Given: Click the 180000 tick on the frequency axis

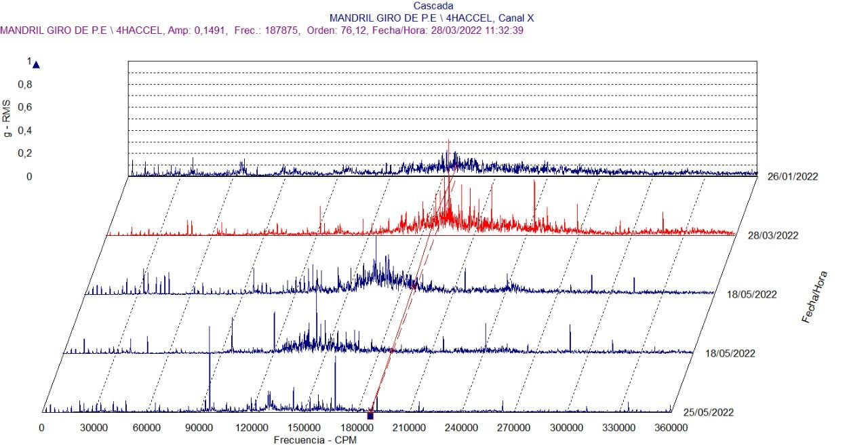Looking at the screenshot, I should (x=357, y=428).
